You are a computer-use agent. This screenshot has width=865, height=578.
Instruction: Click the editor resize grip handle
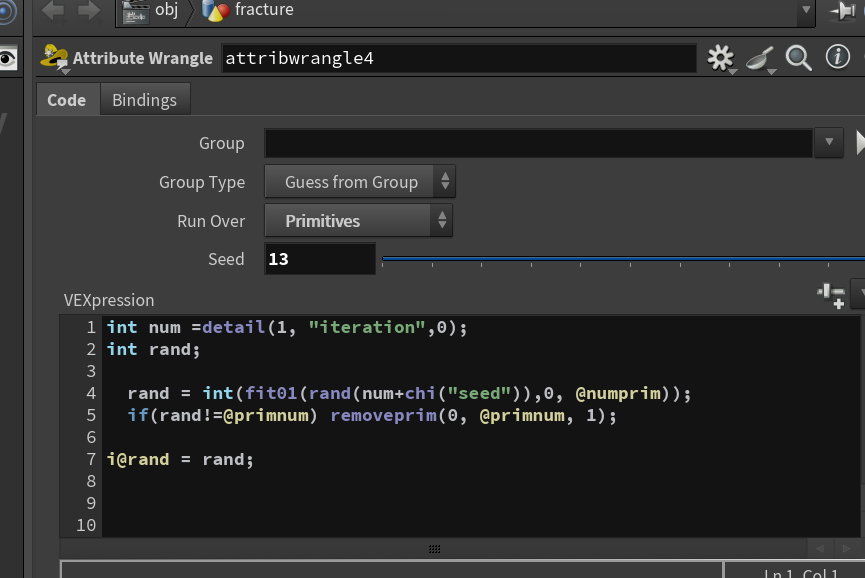coord(434,549)
